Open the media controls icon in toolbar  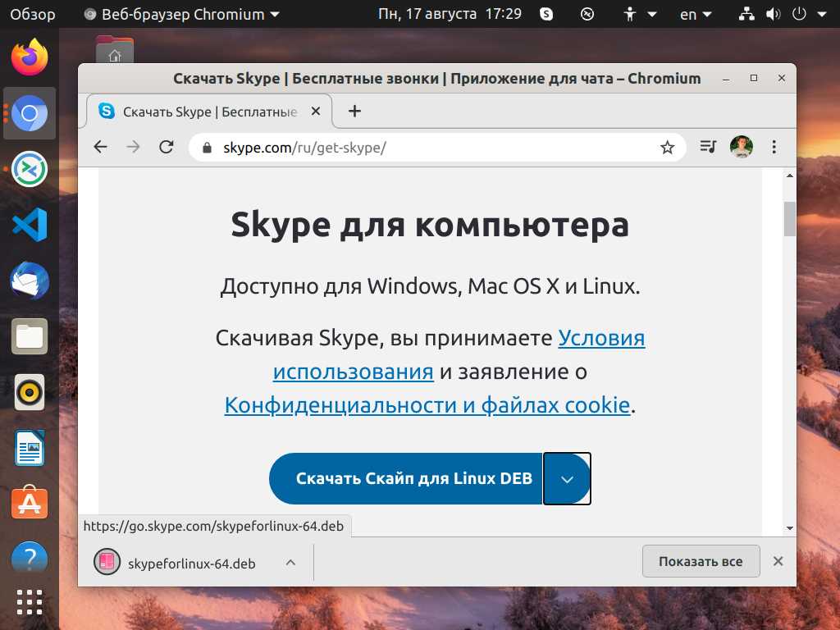coord(708,148)
